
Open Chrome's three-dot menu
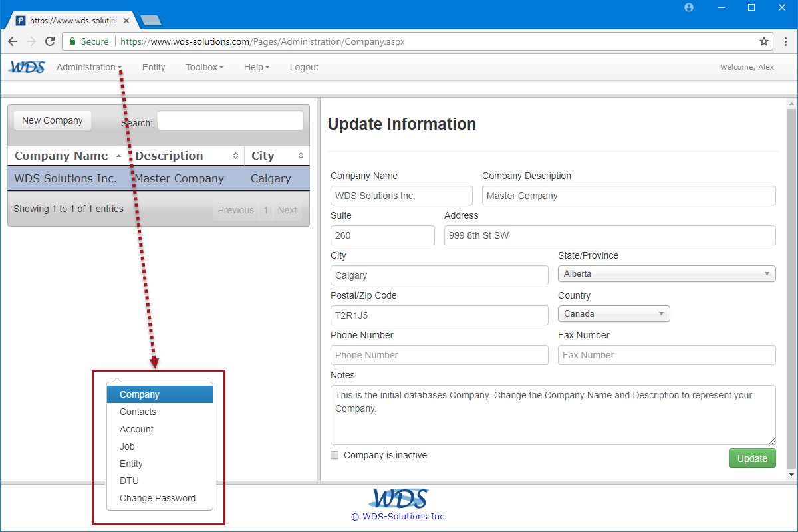[x=785, y=41]
